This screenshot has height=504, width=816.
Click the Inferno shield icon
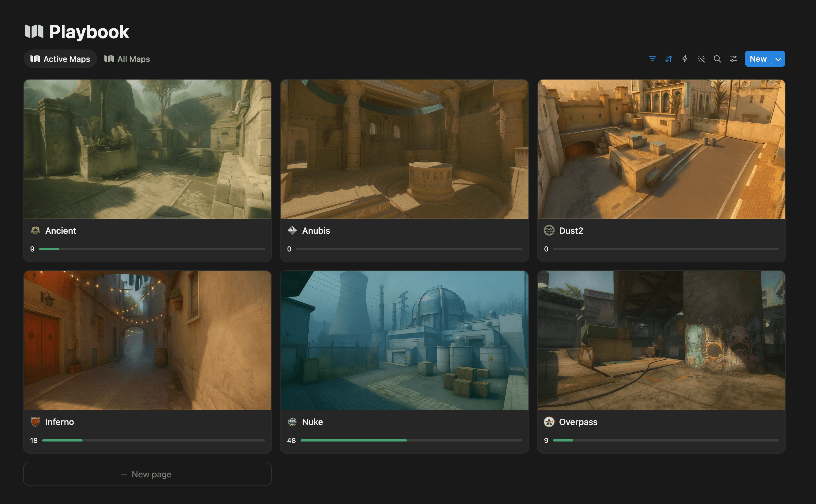pyautogui.click(x=35, y=422)
